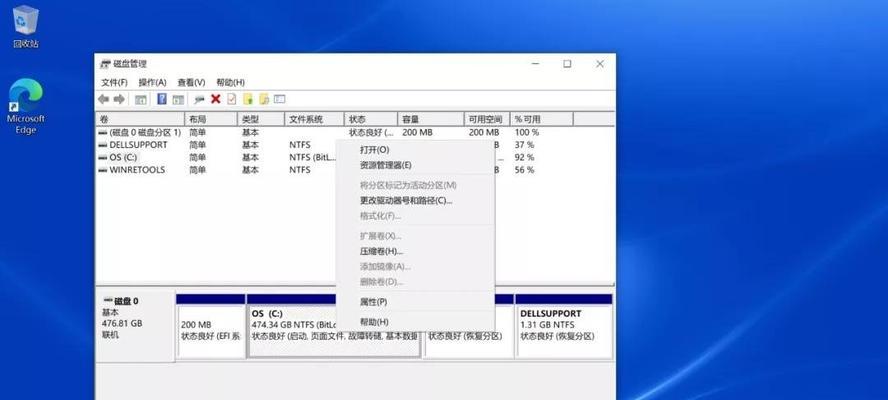Choose 压缩卷(H)... in the context menu
This screenshot has width=888, height=400.
point(416,251)
